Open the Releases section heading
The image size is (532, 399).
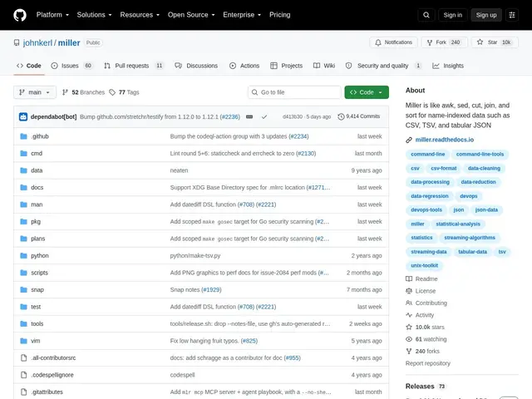(x=420, y=387)
